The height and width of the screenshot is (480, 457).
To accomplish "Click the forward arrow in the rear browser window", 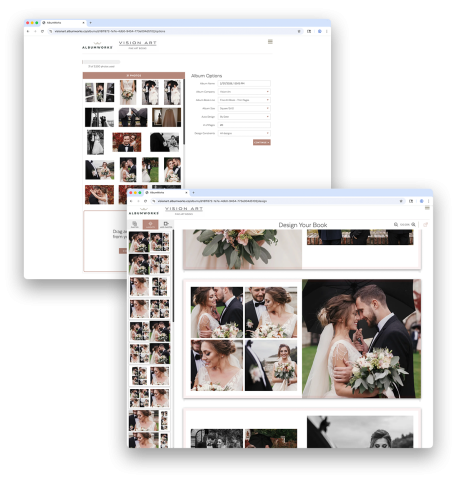I will coord(35,31).
